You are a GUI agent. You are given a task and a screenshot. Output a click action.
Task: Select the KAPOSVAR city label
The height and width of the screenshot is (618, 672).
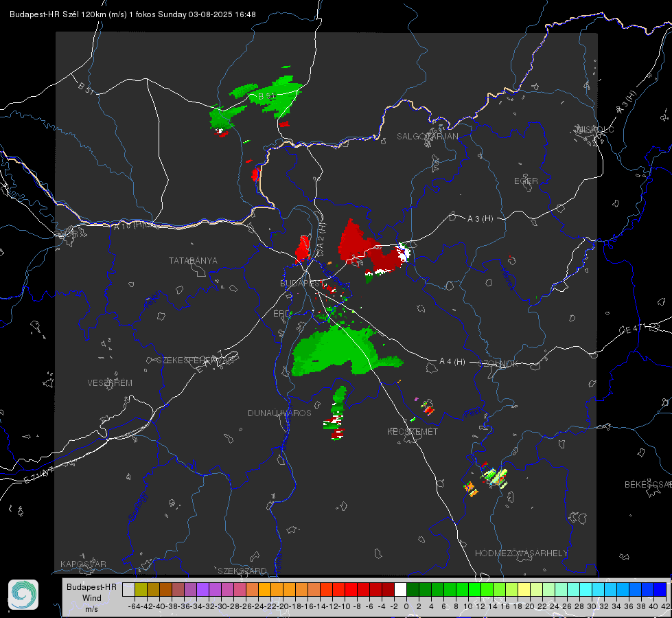tap(83, 564)
